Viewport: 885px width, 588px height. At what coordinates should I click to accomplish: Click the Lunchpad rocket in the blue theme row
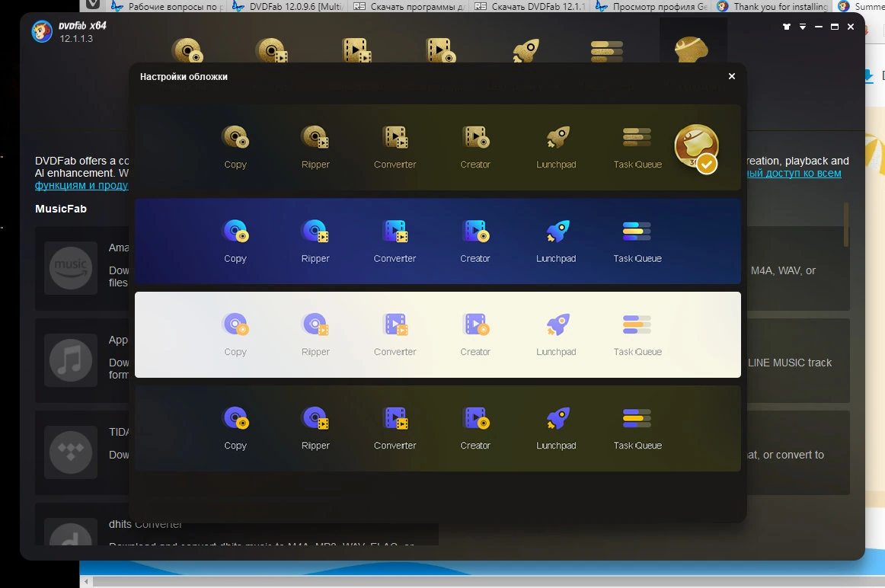(x=557, y=231)
